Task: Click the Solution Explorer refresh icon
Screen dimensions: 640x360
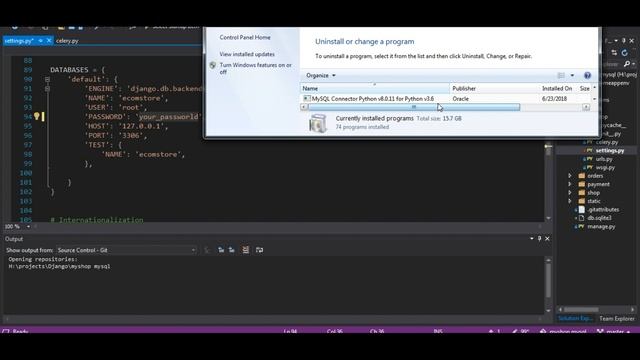Action: pos(625,53)
